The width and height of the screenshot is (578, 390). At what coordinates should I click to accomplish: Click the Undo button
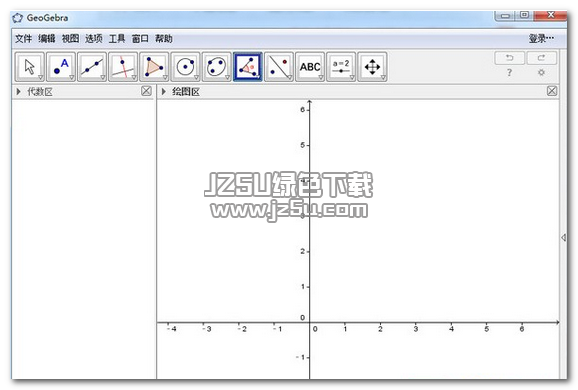(509, 58)
